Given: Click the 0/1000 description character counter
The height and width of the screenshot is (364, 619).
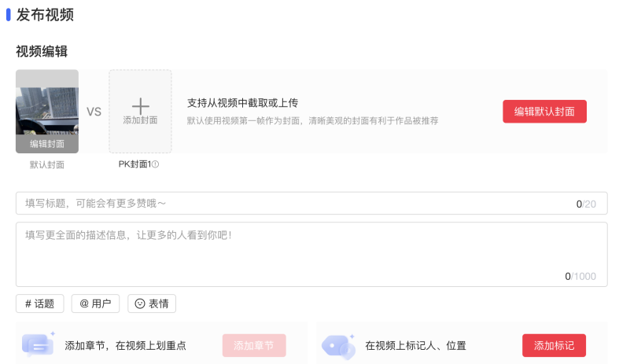Looking at the screenshot, I should click(580, 276).
